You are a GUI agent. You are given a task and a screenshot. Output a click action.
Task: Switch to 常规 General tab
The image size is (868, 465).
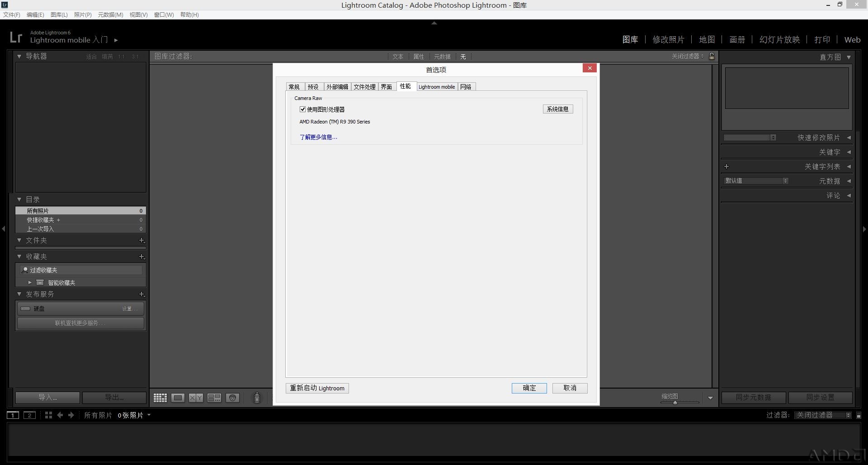[x=294, y=87]
